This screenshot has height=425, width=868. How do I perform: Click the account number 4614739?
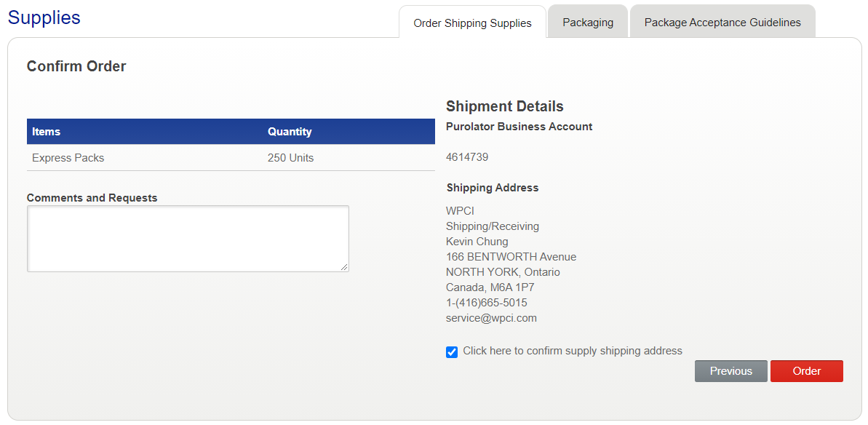pyautogui.click(x=467, y=157)
